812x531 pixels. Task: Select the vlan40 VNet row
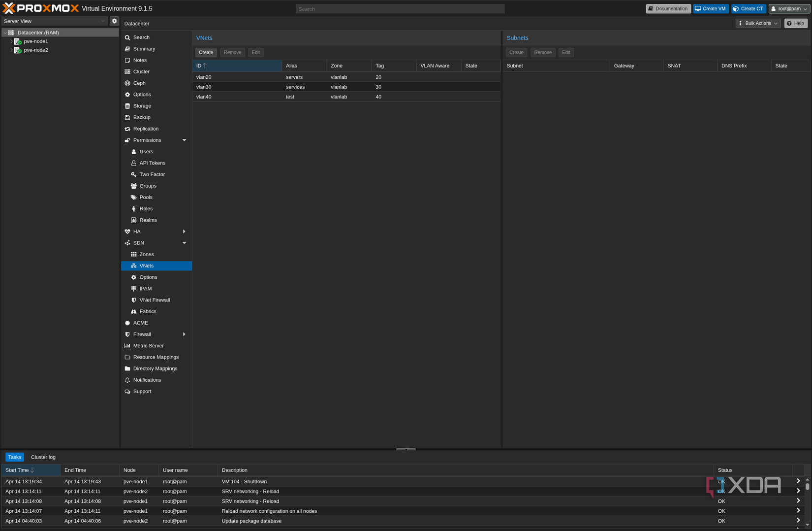click(346, 97)
